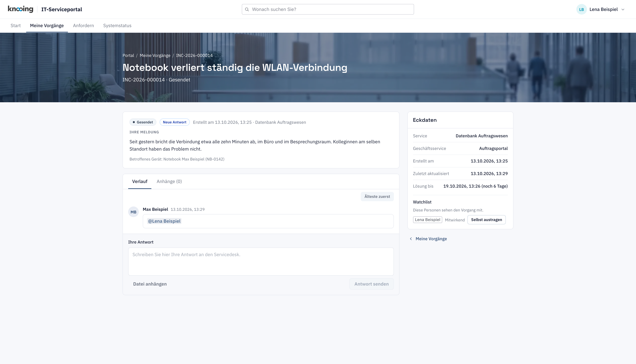Click the Mitwirkend label
636x364 pixels.
(x=455, y=220)
